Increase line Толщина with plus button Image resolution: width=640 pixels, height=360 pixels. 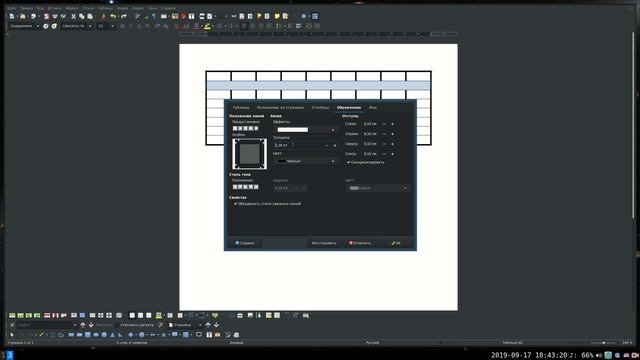click(335, 145)
